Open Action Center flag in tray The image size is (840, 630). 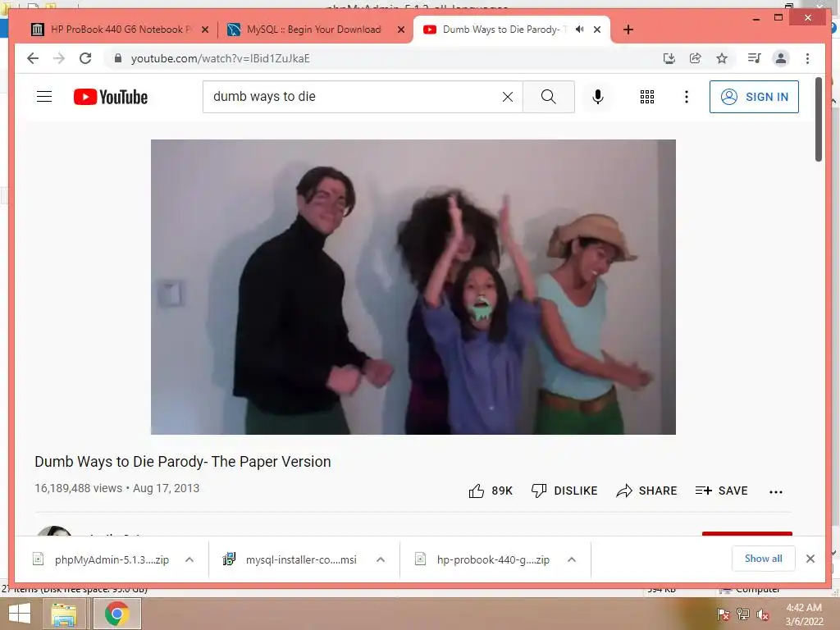pyautogui.click(x=724, y=614)
